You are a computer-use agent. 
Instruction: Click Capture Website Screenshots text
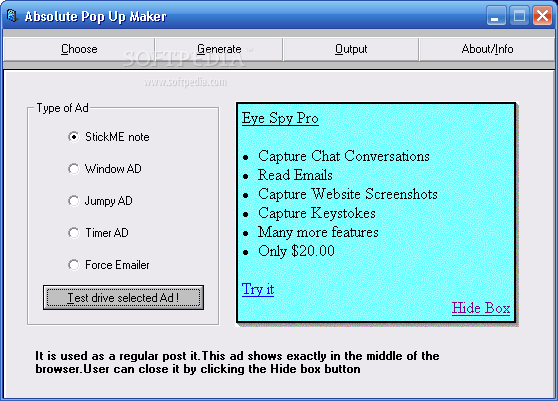click(x=348, y=194)
